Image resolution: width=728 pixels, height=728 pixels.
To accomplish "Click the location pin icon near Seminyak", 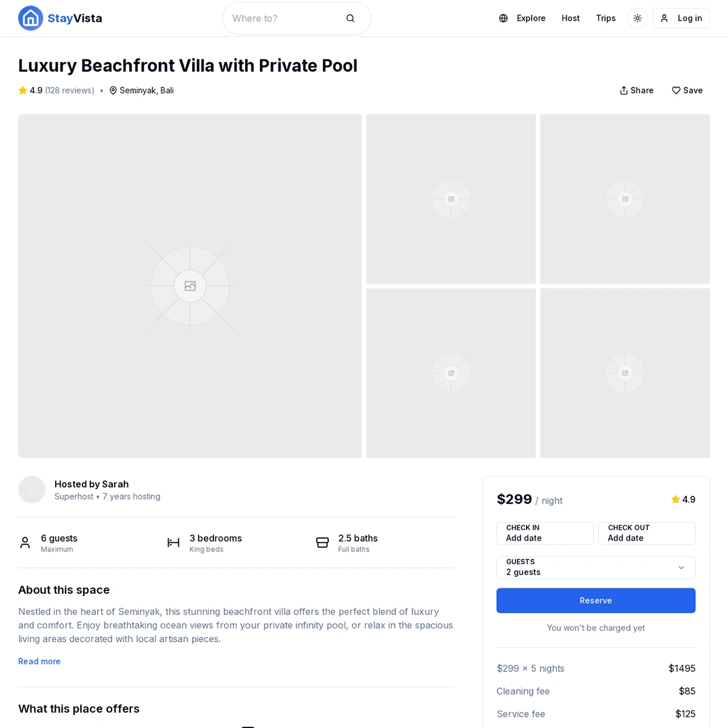I will [113, 90].
